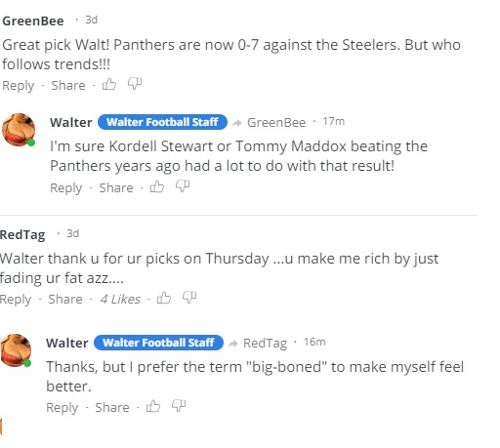Image resolution: width=500 pixels, height=448 pixels.
Task: Reply to GreenBee's comment
Action: [x=19, y=86]
